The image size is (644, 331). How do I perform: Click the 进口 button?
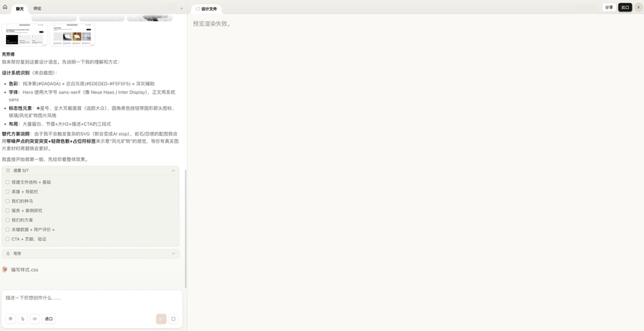tap(49, 318)
